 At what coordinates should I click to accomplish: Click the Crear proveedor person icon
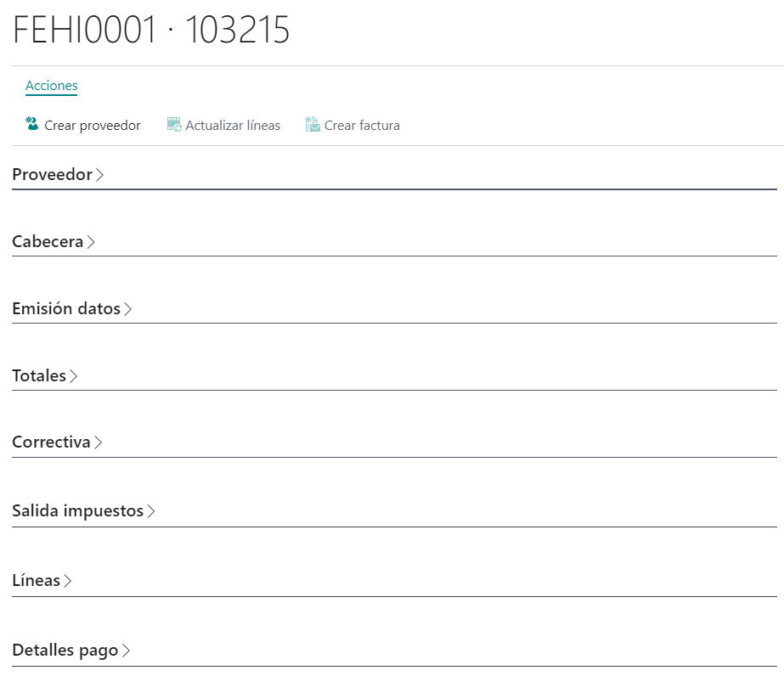(31, 124)
